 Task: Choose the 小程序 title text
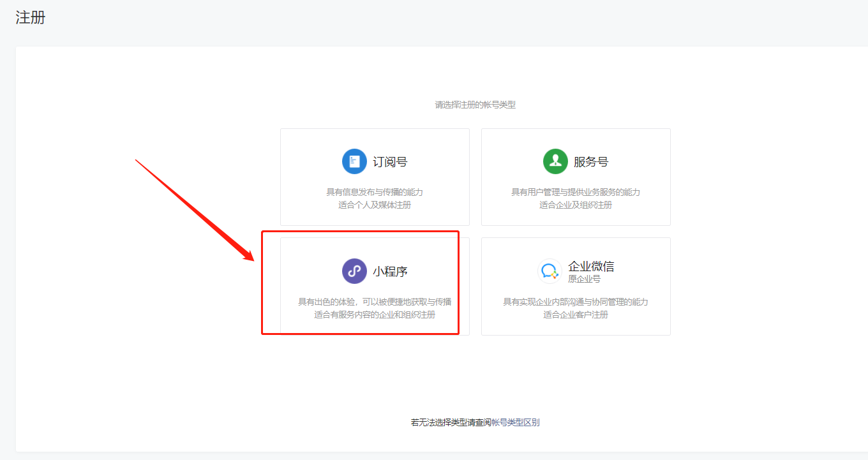[390, 272]
